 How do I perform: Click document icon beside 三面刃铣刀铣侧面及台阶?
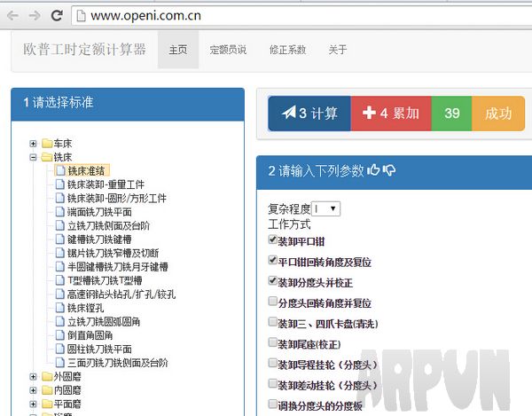tap(60, 363)
